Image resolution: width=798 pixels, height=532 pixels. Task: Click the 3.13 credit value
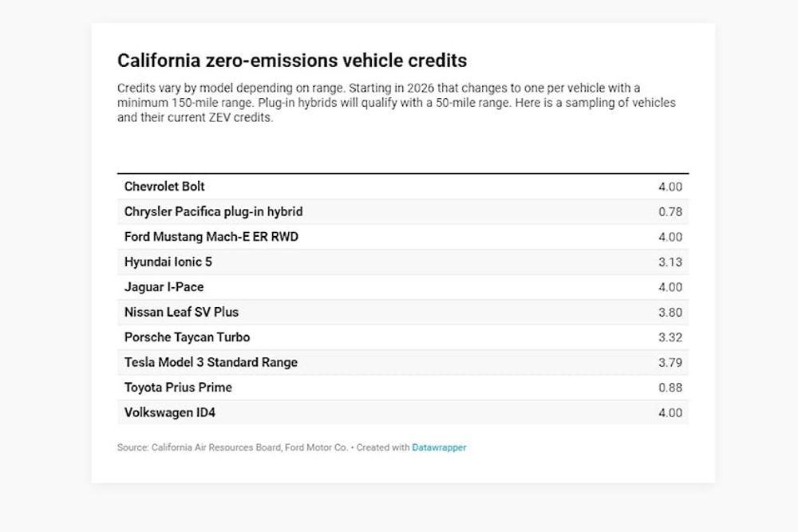670,262
